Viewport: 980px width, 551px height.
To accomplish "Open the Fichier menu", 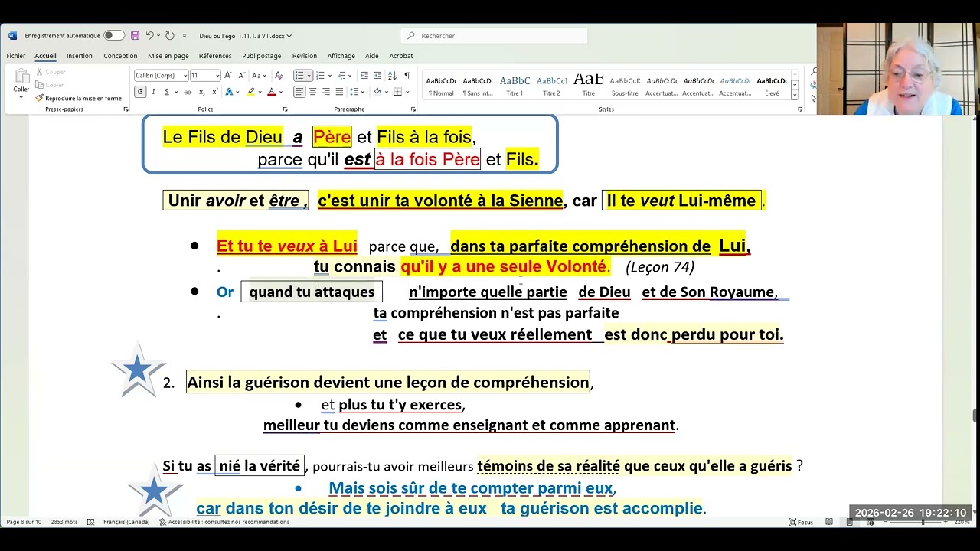I will click(x=16, y=56).
